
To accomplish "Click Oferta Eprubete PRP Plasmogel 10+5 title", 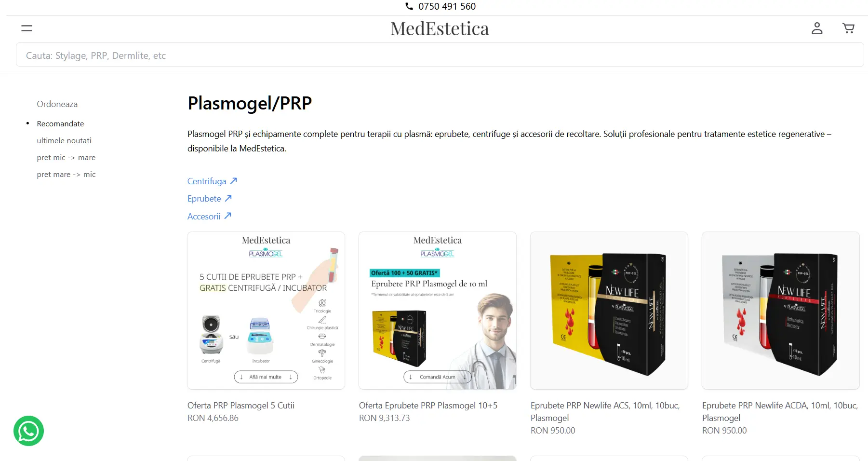I will pos(428,406).
